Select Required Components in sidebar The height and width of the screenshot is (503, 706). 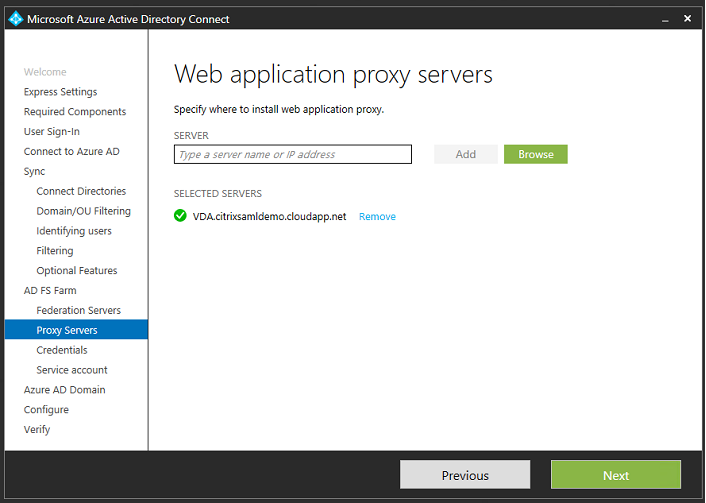click(75, 112)
